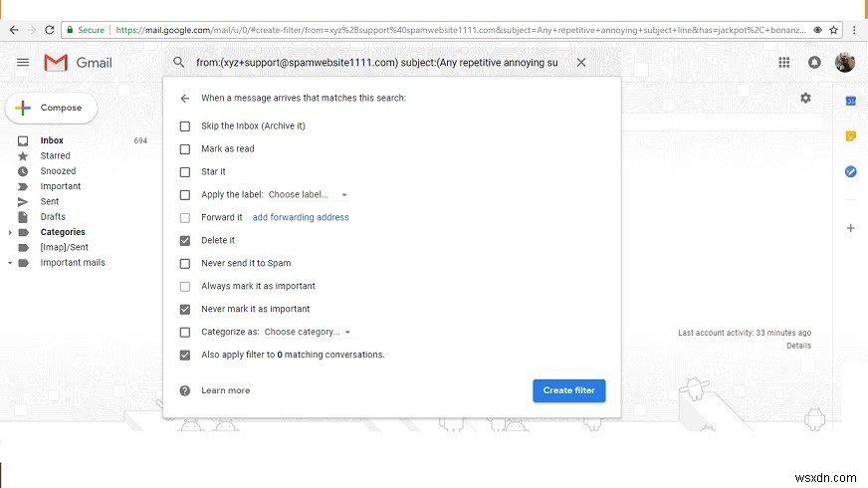Uncheck Also apply filter to matching conversations
Viewport: 868px width, 488px height.
(185, 356)
